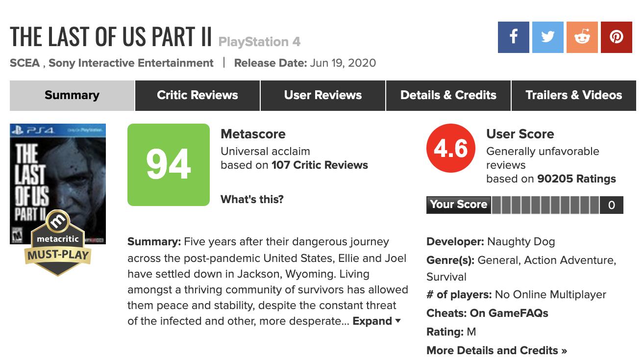
Task: Go to the Trailers & Videos tab
Action: [573, 95]
